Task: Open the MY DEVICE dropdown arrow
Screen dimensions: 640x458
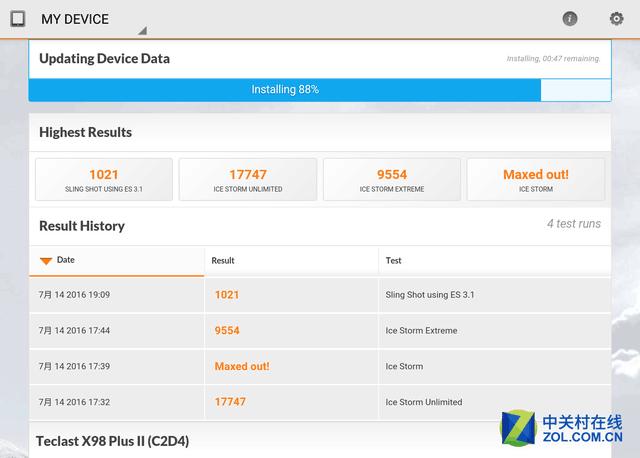Action: pos(142,31)
